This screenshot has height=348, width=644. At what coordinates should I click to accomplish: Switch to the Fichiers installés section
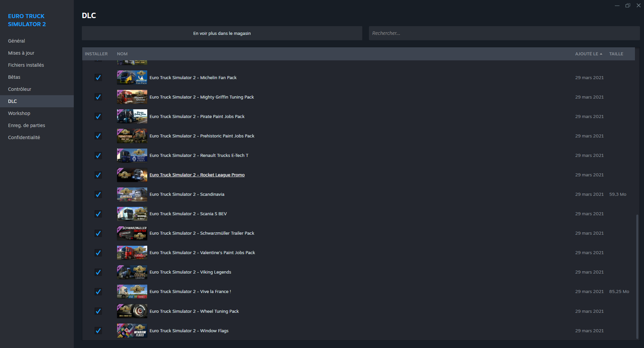26,65
